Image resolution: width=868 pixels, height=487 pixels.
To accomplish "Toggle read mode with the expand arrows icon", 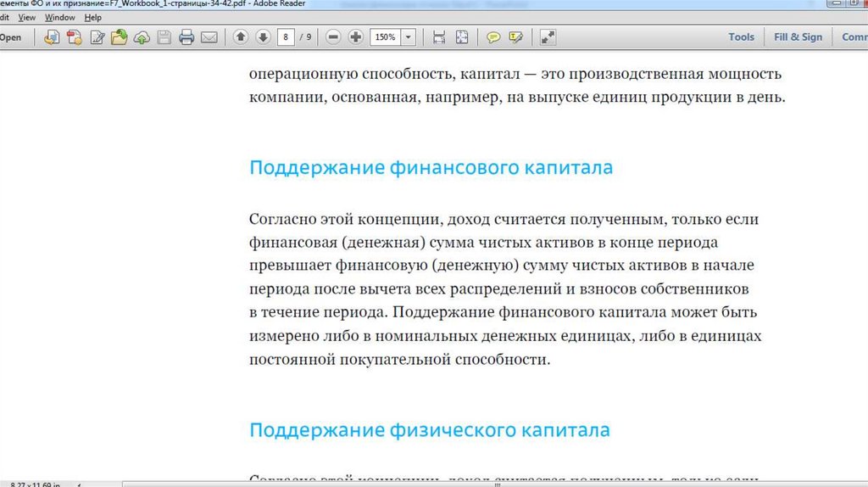I will click(x=548, y=37).
